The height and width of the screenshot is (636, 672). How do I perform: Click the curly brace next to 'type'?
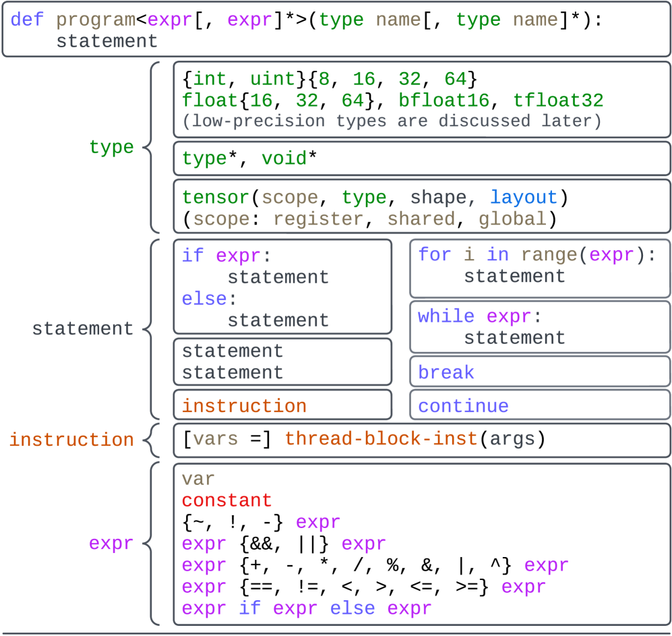(x=152, y=147)
